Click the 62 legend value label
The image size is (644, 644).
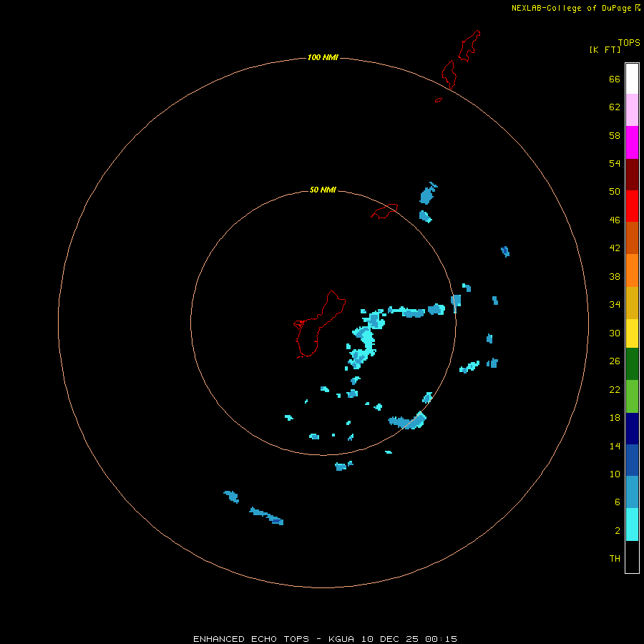point(615,107)
